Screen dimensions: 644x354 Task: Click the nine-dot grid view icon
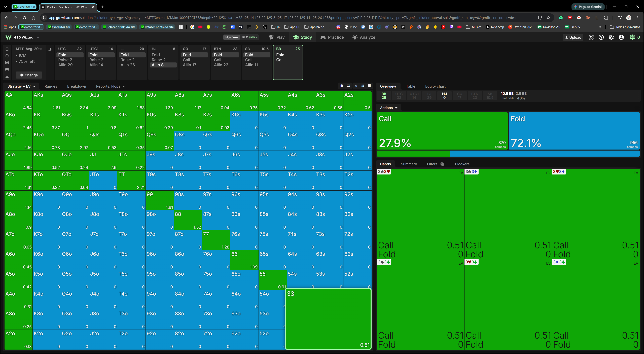(x=363, y=86)
